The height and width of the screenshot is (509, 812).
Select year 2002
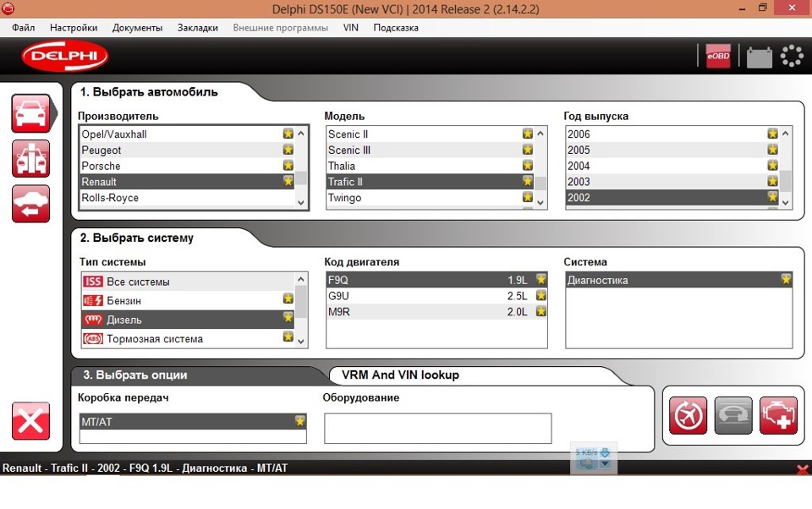pos(672,198)
